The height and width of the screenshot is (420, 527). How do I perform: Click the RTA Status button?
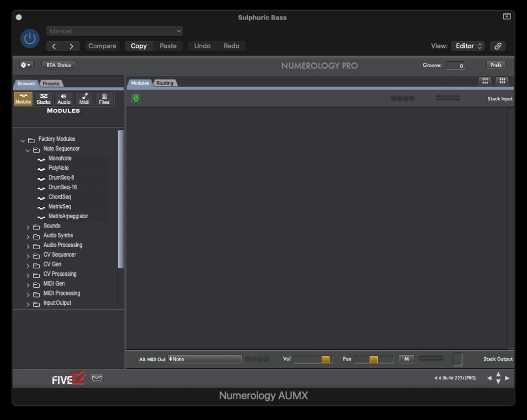59,65
